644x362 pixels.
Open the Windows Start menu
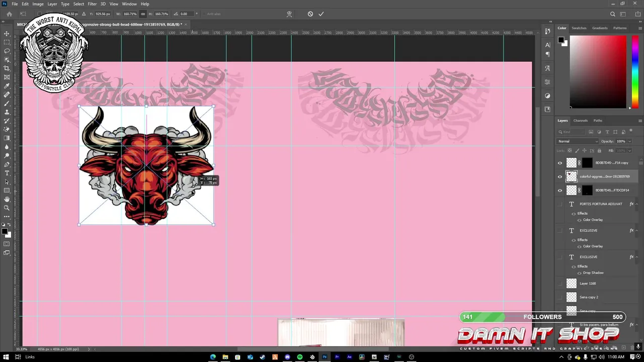pos(5,357)
